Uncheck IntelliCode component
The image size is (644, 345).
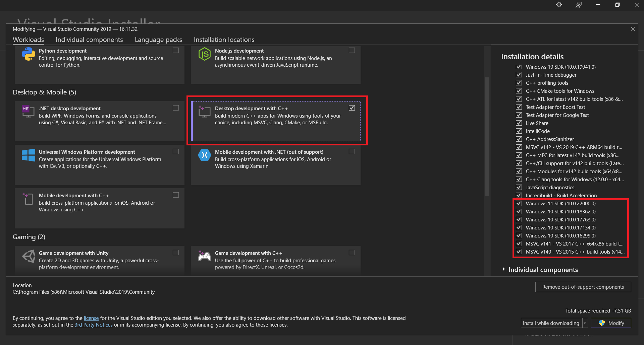(x=519, y=131)
